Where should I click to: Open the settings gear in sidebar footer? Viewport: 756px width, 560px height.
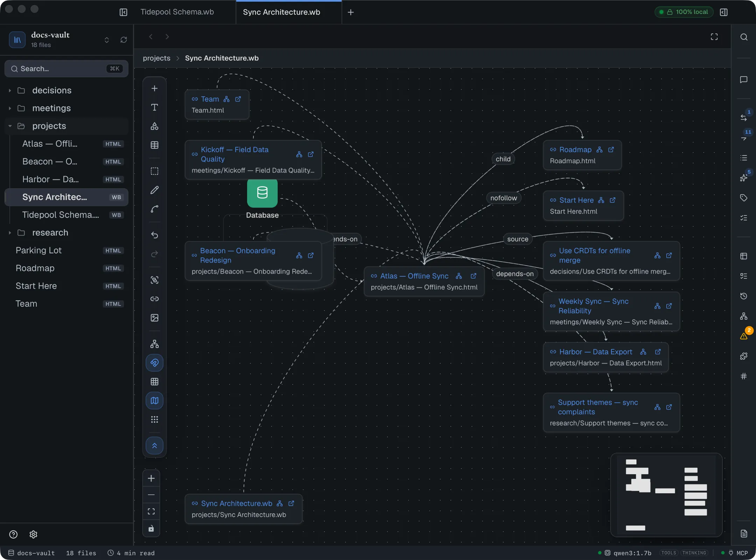[x=33, y=534]
